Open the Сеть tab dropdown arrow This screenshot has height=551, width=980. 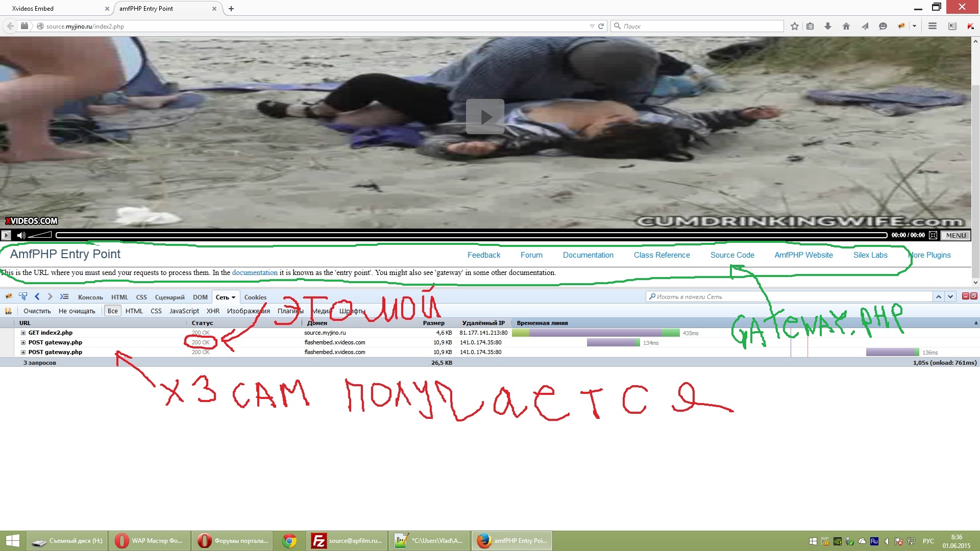[x=233, y=297]
